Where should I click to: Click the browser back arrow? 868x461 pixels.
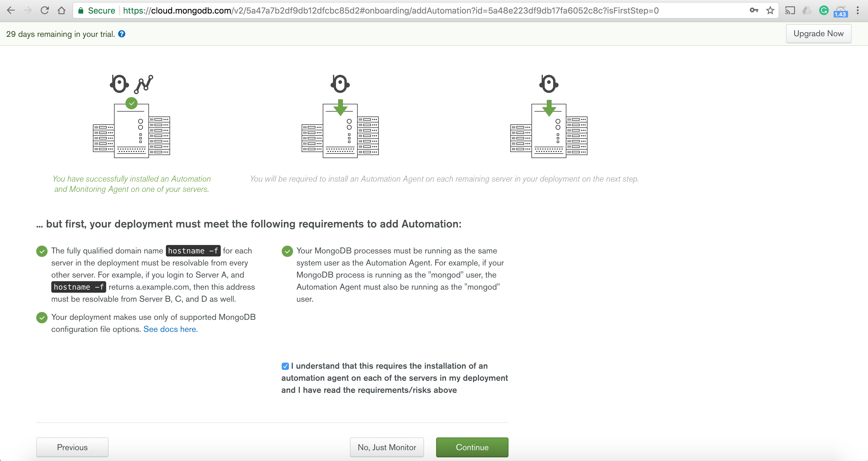11,11
